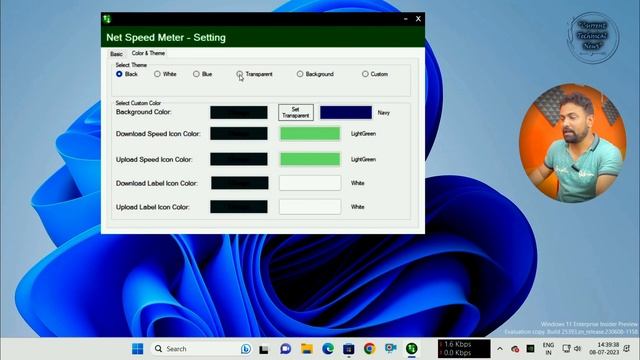
Task: Open the Chat app from taskbar
Action: [285, 349]
